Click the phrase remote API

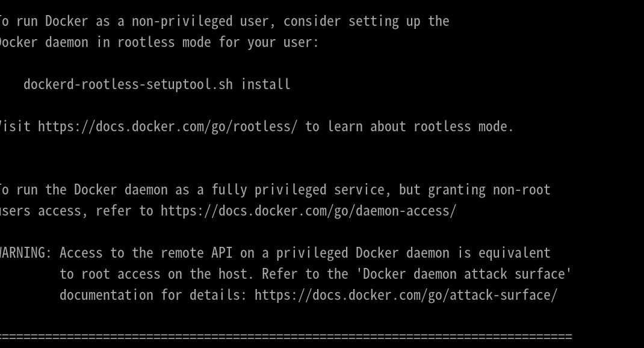(x=197, y=253)
